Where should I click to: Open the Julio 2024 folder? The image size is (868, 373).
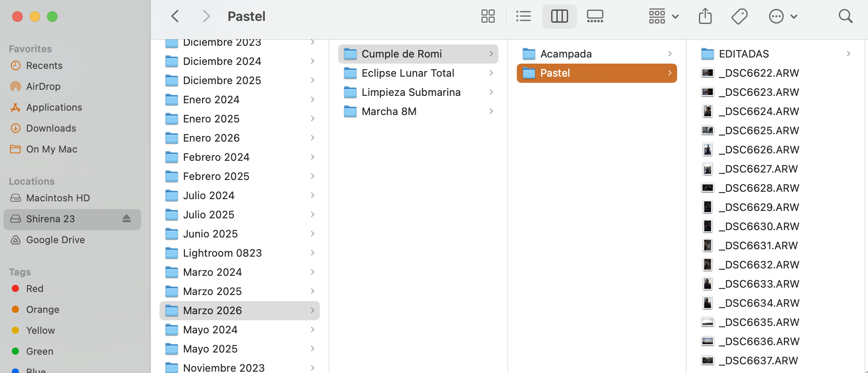(x=240, y=196)
